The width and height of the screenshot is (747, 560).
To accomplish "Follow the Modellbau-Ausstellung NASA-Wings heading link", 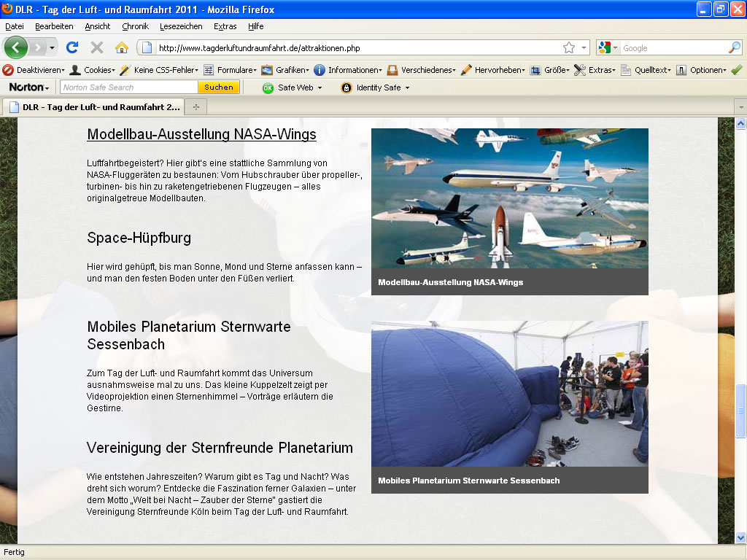I will coord(201,135).
